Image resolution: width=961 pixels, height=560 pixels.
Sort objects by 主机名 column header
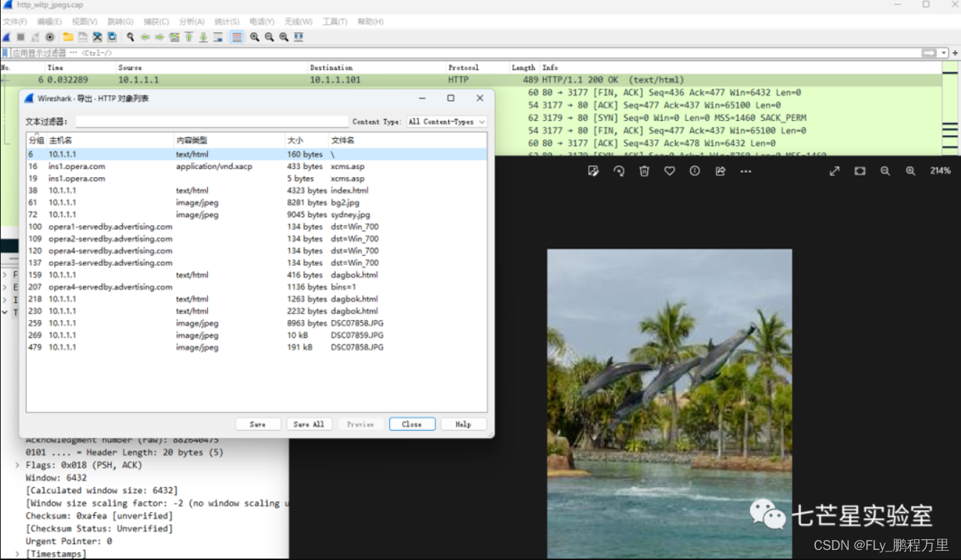[110, 140]
